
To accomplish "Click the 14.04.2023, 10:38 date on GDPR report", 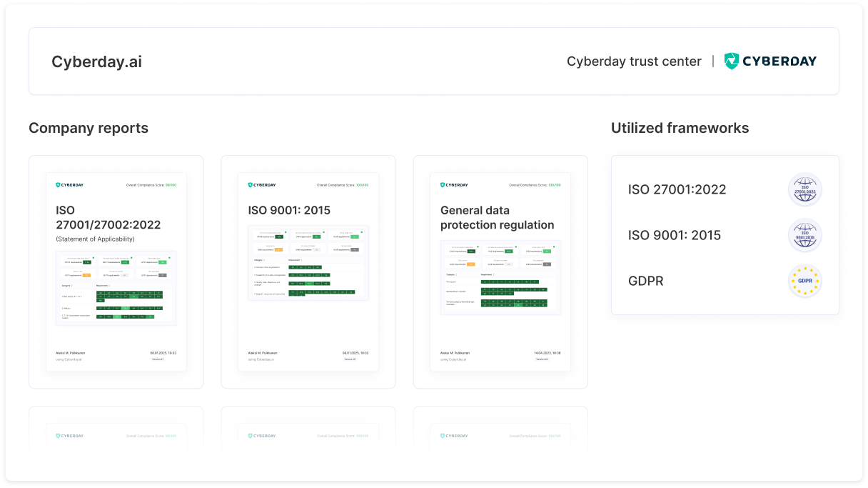I will coord(547,353).
